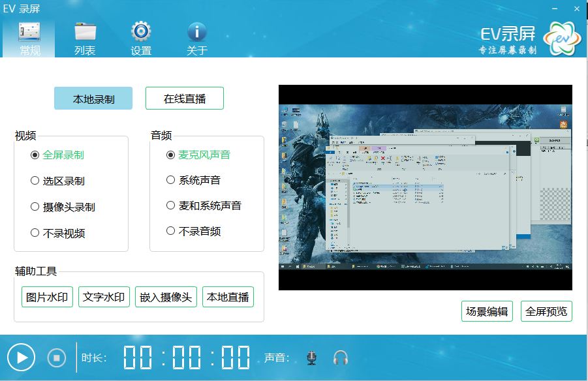Open the 常规 tab

point(29,39)
